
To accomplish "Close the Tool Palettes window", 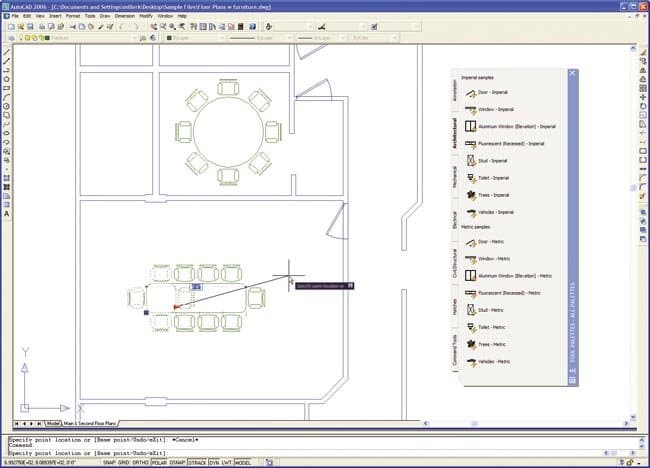I will [x=572, y=73].
